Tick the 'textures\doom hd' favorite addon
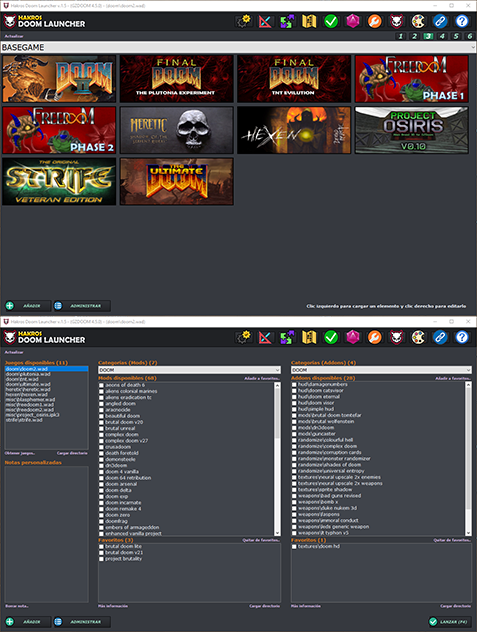 click(294, 547)
